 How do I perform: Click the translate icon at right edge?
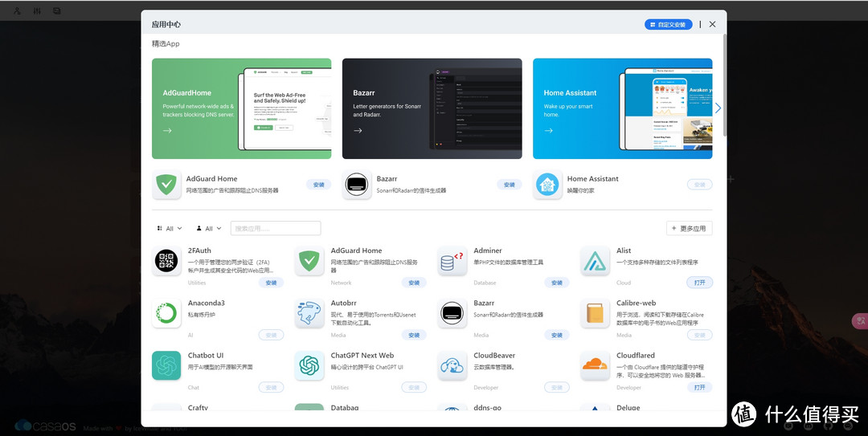pyautogui.click(x=861, y=320)
